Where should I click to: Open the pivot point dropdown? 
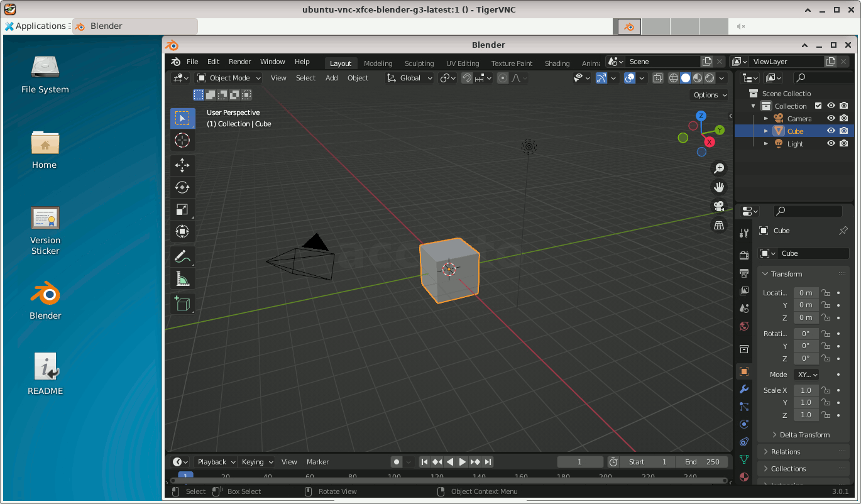(x=447, y=78)
